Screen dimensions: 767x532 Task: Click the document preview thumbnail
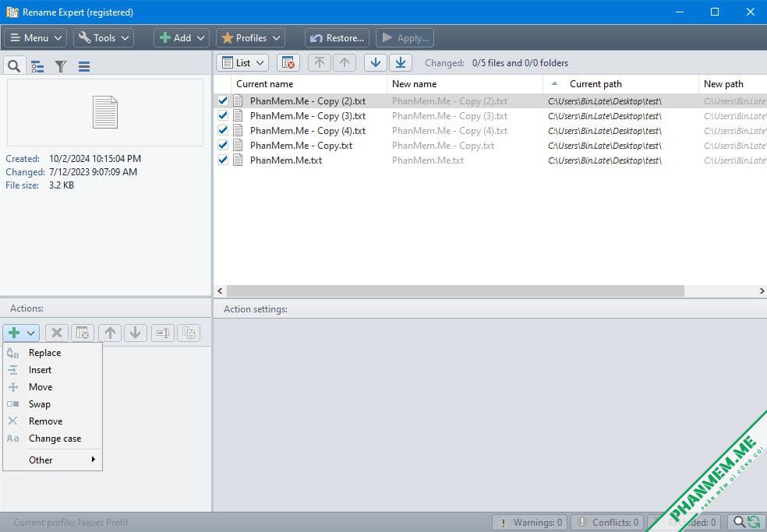[105, 112]
